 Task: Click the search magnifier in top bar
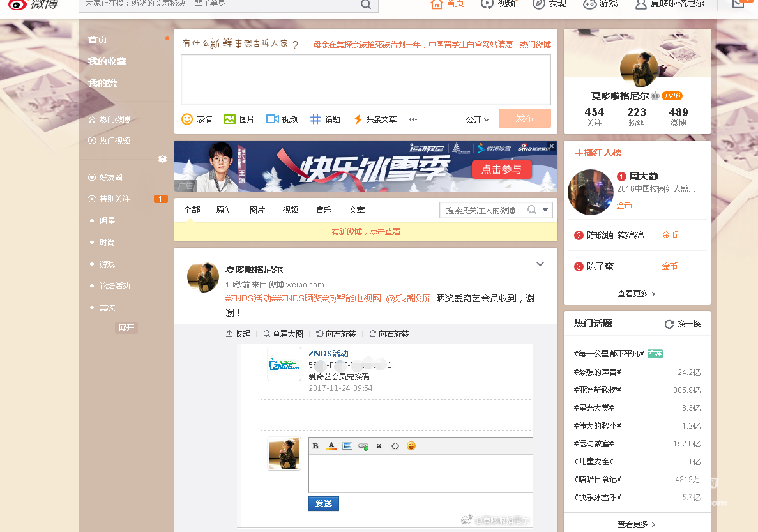point(366,4)
